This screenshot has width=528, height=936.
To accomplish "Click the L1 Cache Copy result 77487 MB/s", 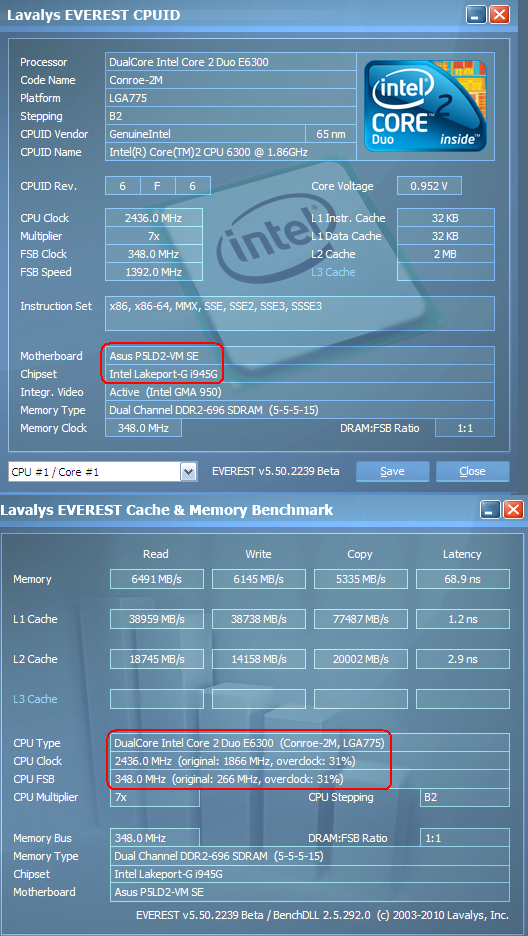I will coord(361,619).
